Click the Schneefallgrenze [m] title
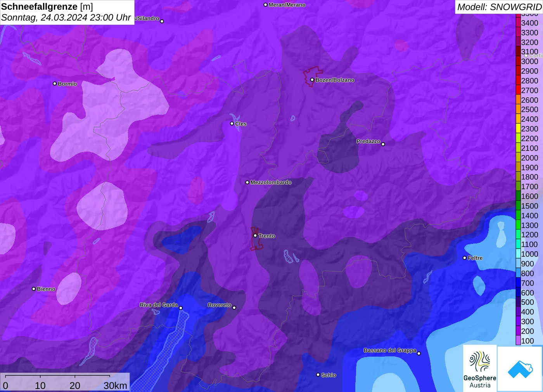Screen dimensions: 543x392 pyautogui.click(x=47, y=7)
